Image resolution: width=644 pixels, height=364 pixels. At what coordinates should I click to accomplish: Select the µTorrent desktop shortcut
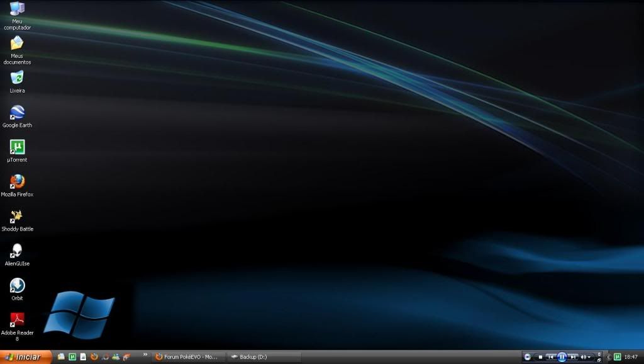17,147
